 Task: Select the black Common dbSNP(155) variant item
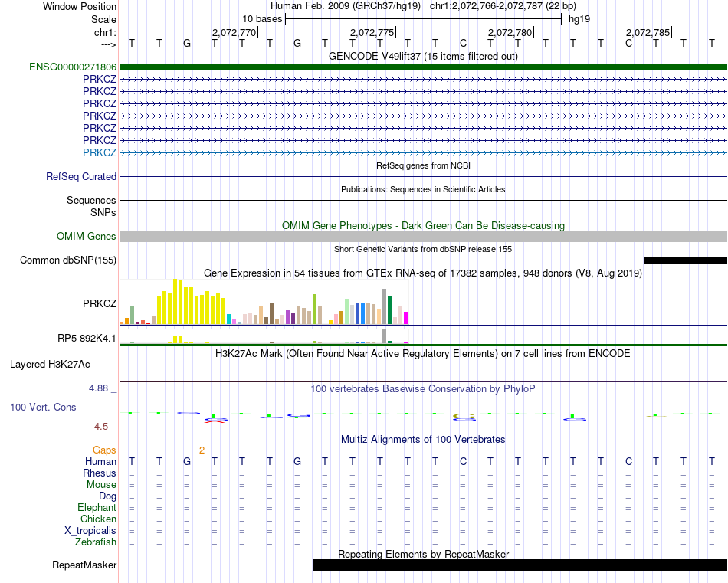pos(685,260)
